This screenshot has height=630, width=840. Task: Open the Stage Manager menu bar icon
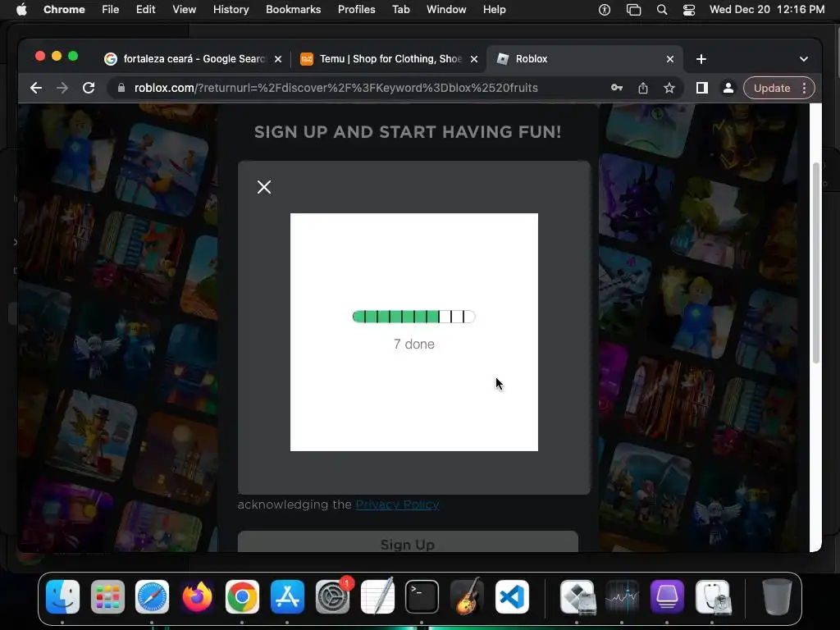coord(634,10)
